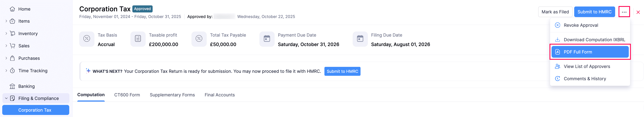Expand the Inventory sidebar section
This screenshot has width=644, height=117.
[x=6, y=33]
